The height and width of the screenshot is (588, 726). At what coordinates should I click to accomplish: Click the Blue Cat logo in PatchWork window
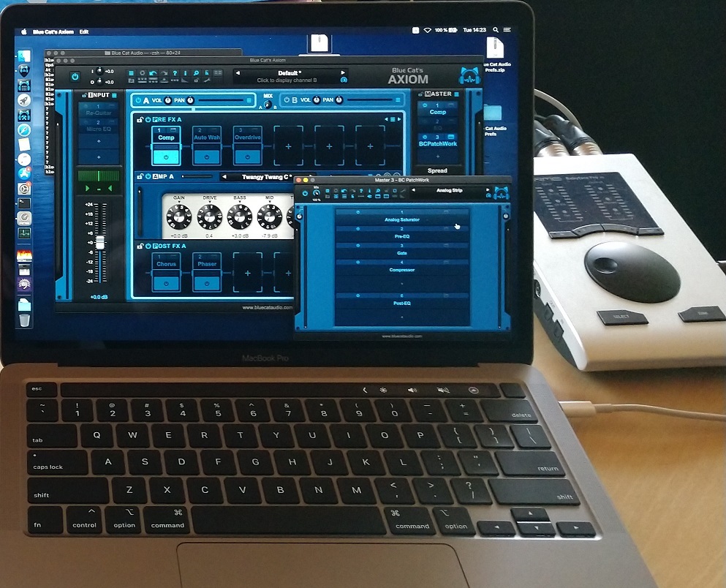[501, 192]
